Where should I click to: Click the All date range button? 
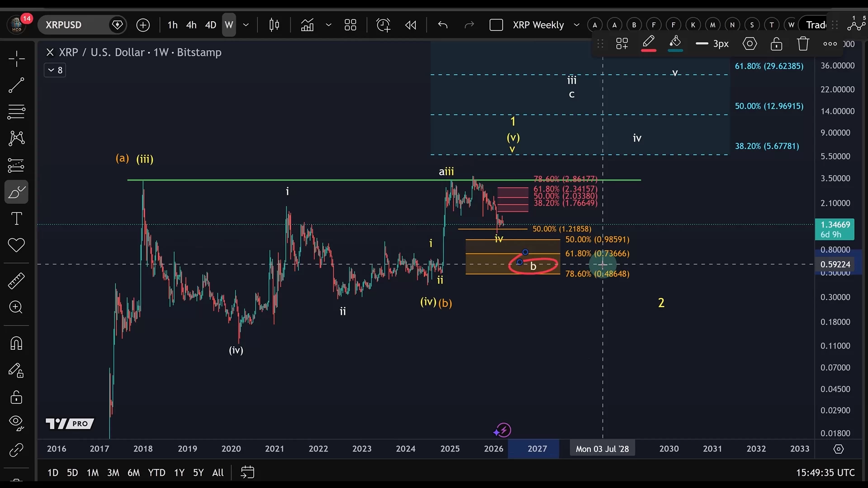pos(218,473)
